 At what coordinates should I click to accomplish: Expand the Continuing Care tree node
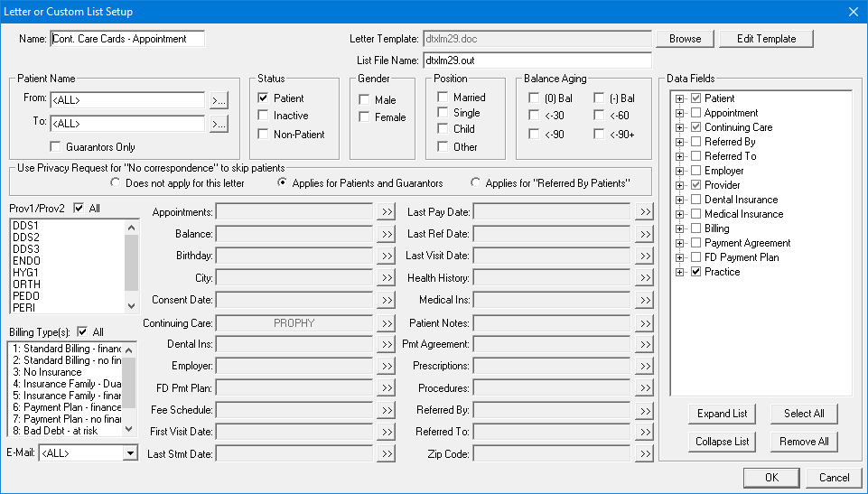coord(680,127)
